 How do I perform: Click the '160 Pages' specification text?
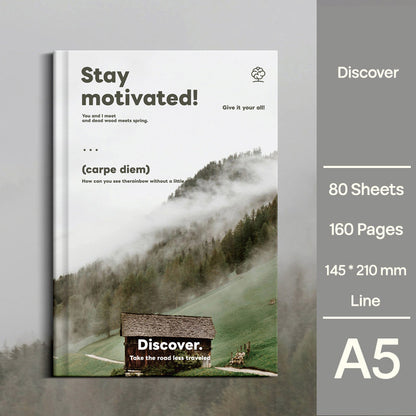click(366, 230)
